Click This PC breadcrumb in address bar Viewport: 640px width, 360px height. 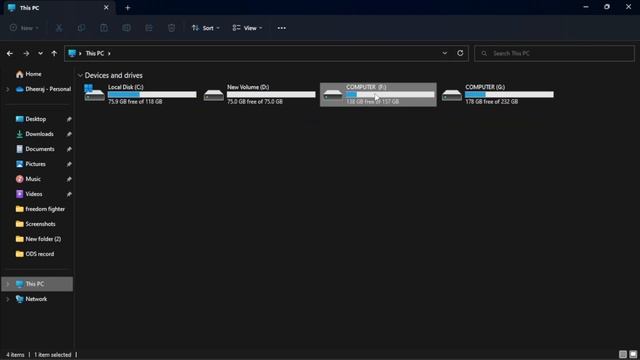tap(95, 53)
